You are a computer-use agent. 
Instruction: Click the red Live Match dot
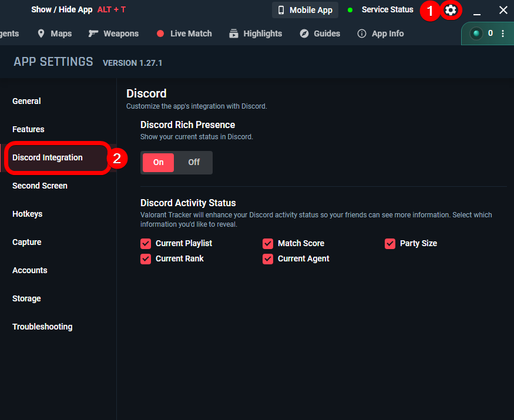pos(160,33)
